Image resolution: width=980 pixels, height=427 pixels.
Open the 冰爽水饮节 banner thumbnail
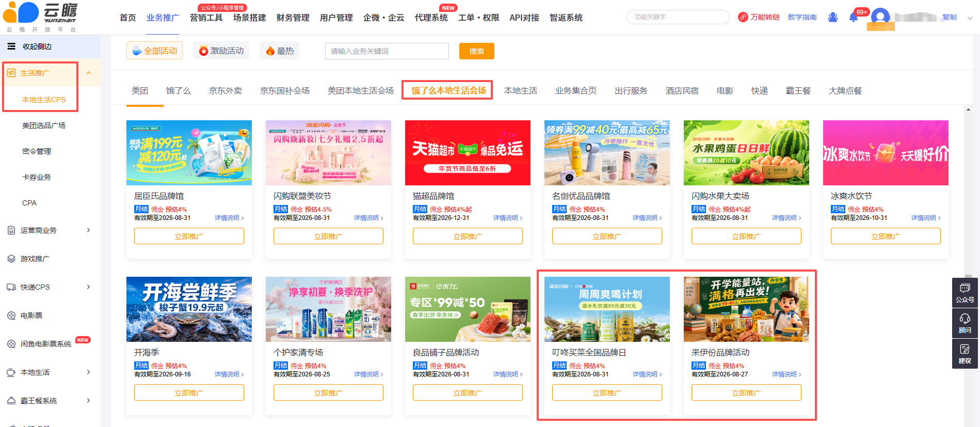(x=886, y=153)
